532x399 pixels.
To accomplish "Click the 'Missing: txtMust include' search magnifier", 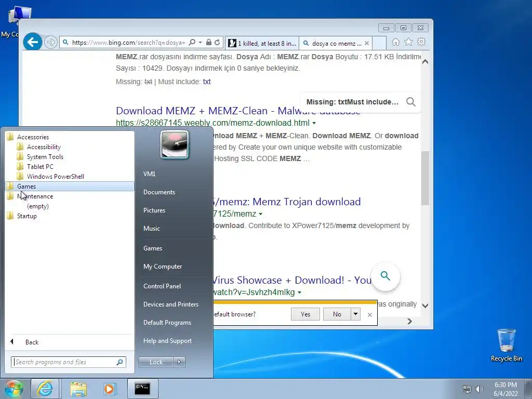I will point(411,102).
